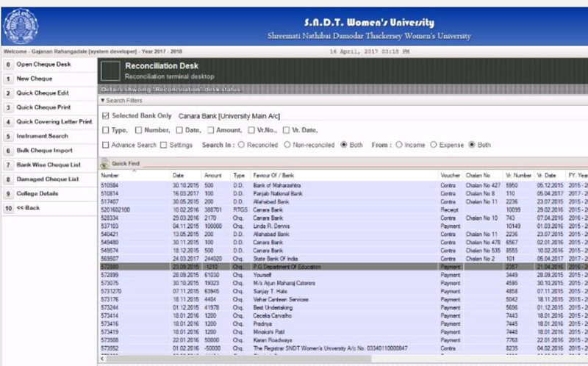This screenshot has width=588, height=366.
Task: Select row 573075 M/s Arjun Maharaj Caterers
Action: point(343,284)
